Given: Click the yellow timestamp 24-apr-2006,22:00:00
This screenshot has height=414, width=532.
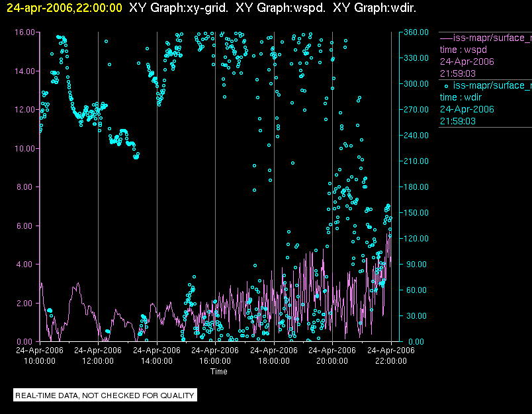Looking at the screenshot, I should pos(64,8).
